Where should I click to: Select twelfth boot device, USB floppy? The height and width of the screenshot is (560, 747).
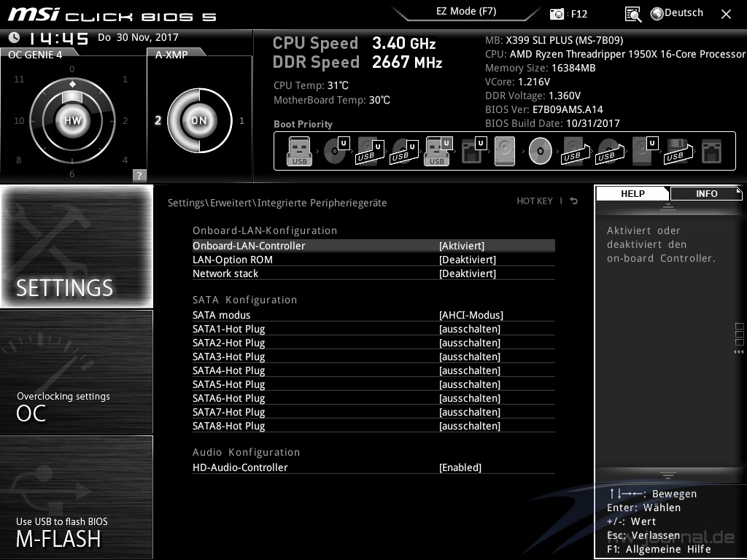point(678,151)
